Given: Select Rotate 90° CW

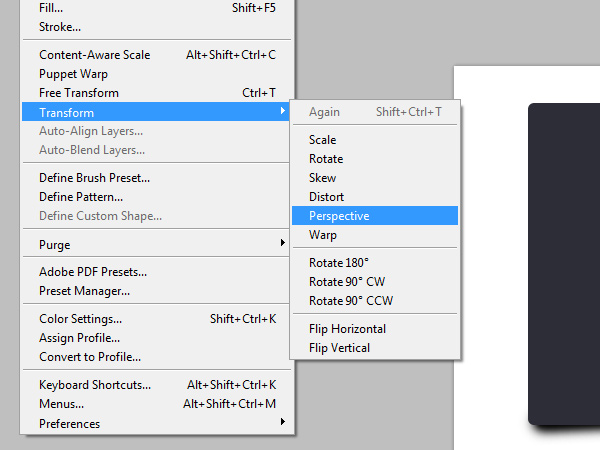Looking at the screenshot, I should 375,282.
